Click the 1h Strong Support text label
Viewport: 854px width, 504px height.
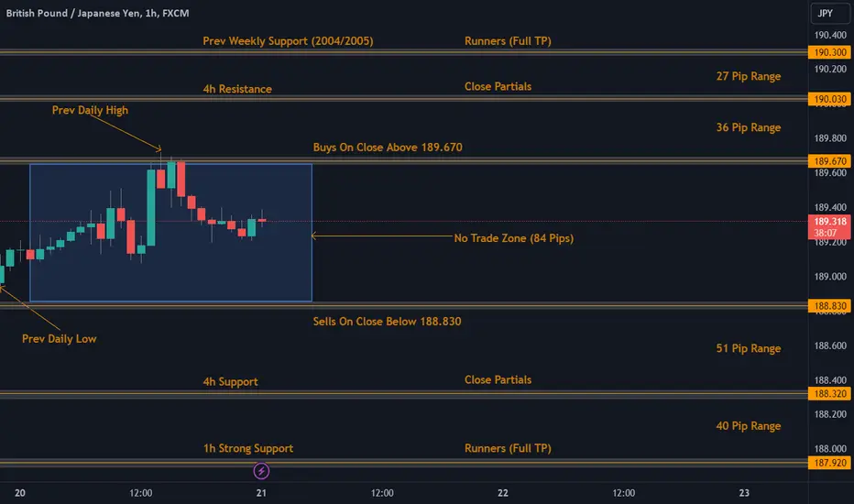click(248, 449)
